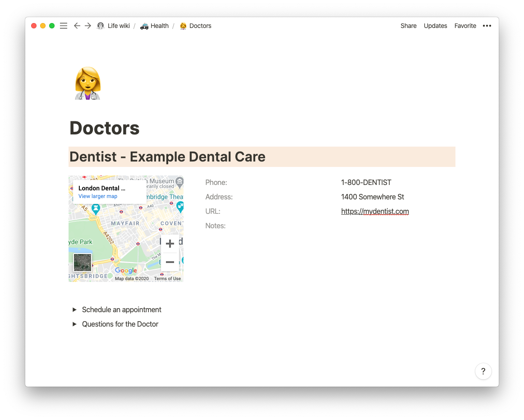The image size is (524, 420).
Task: Open the map Terms of Use link
Action: click(167, 278)
